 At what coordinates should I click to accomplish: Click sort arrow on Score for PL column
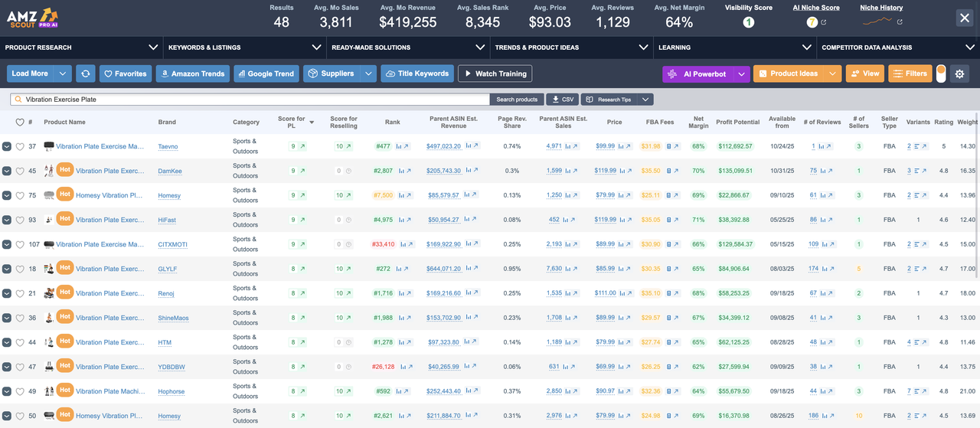coord(312,123)
